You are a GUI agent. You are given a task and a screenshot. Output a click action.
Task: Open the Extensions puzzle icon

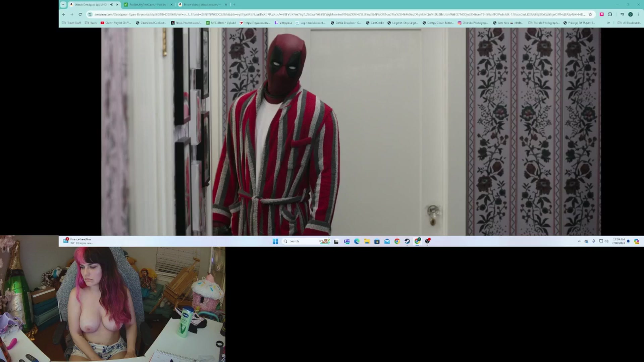610,14
